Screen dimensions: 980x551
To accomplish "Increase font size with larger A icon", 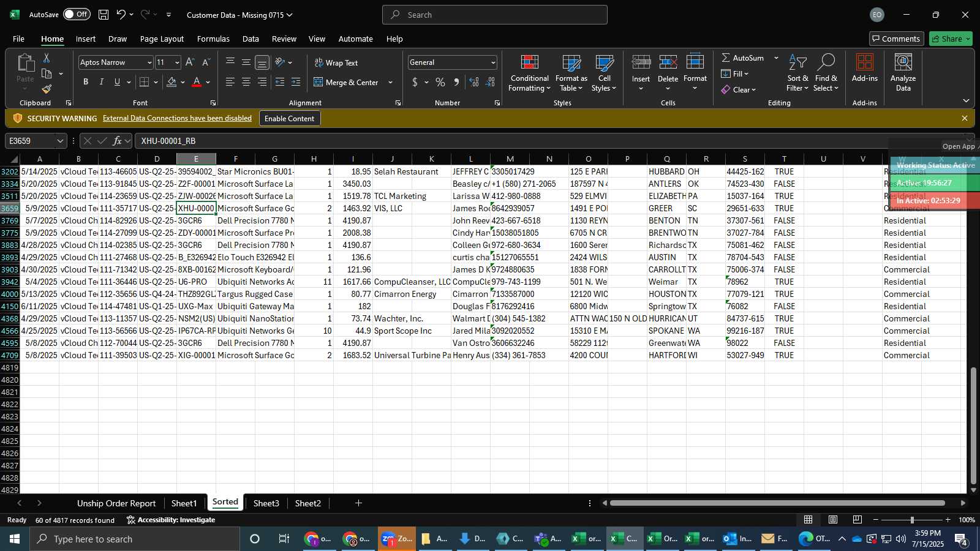I will tap(190, 62).
